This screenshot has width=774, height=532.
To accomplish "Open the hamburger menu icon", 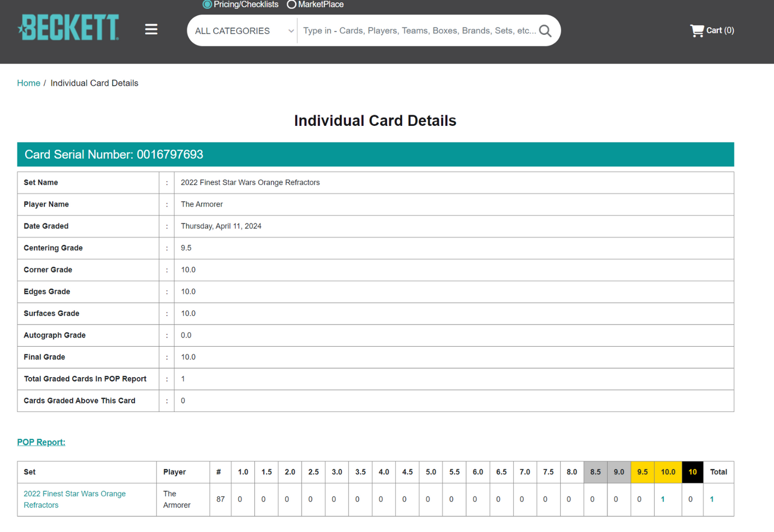I will coord(151,29).
